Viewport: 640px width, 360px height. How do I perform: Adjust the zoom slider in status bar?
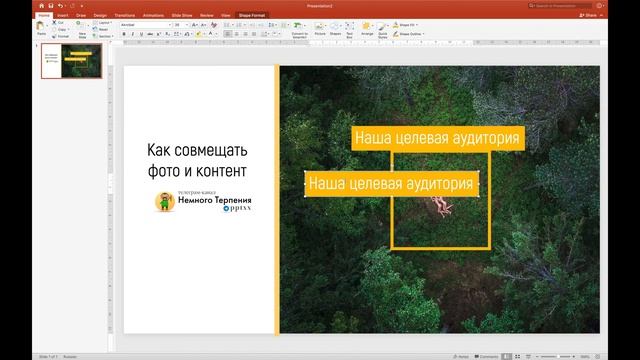(558, 357)
